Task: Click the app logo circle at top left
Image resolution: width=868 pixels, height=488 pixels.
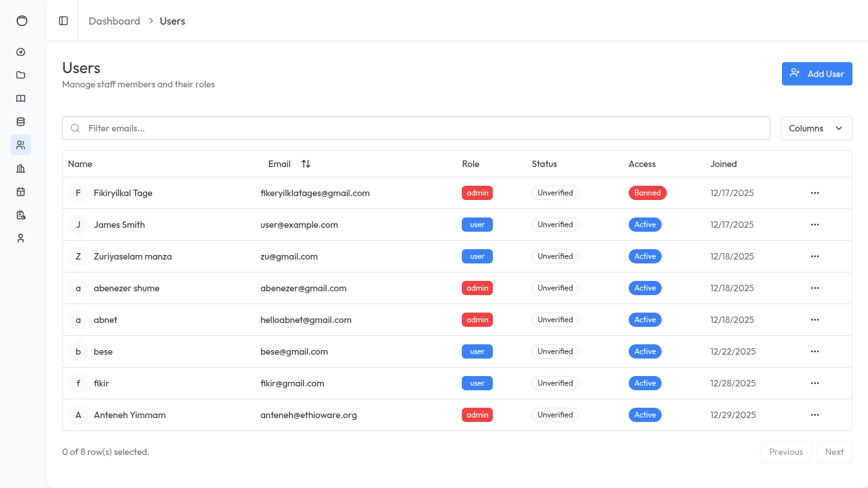Action: click(22, 21)
